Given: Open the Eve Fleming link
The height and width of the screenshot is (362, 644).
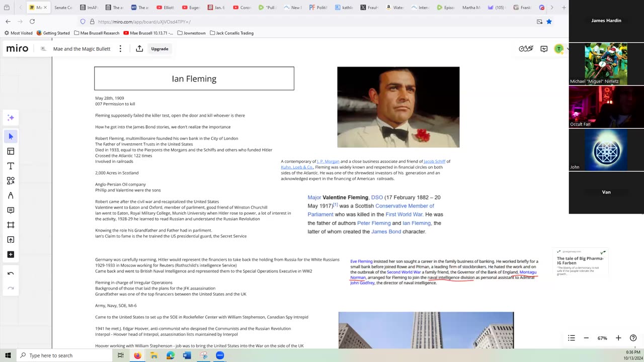Looking at the screenshot, I should coord(361,261).
